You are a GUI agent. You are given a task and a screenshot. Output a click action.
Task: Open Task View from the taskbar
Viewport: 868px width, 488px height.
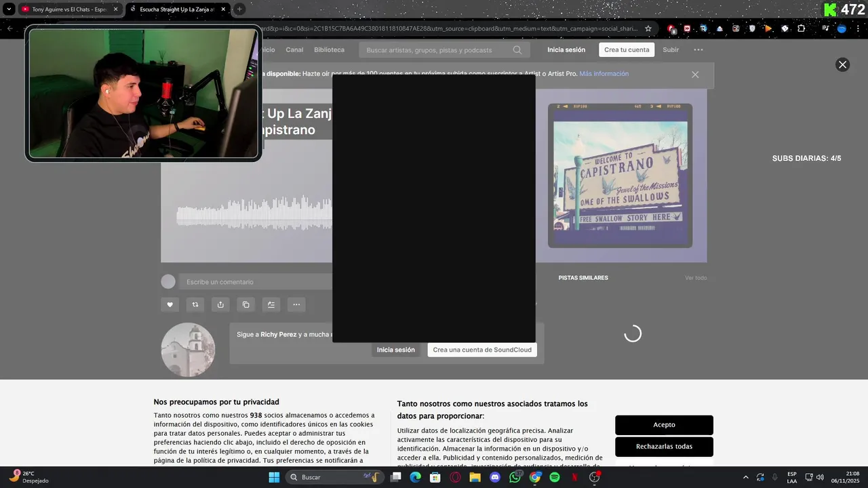click(x=396, y=477)
